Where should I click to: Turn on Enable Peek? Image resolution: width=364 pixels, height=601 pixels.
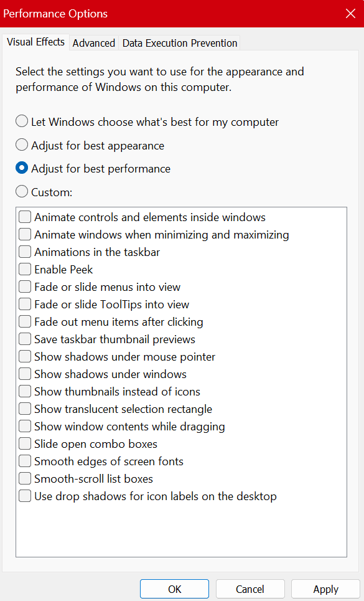[x=24, y=269]
